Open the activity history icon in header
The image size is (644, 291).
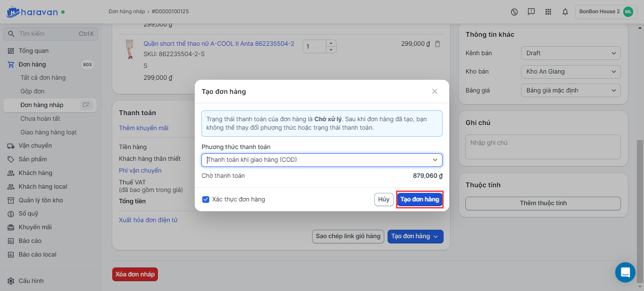(x=514, y=12)
